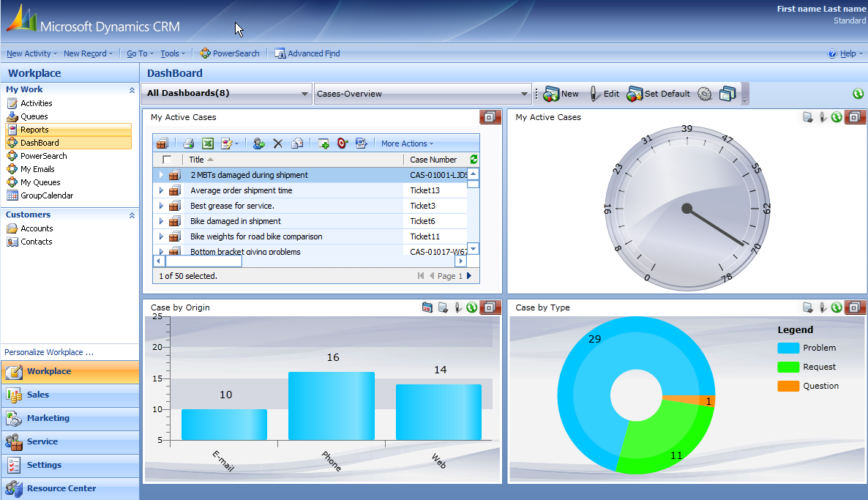Expand the row 'Average order shipment time'
Screen dimensions: 868x500
[x=161, y=190]
